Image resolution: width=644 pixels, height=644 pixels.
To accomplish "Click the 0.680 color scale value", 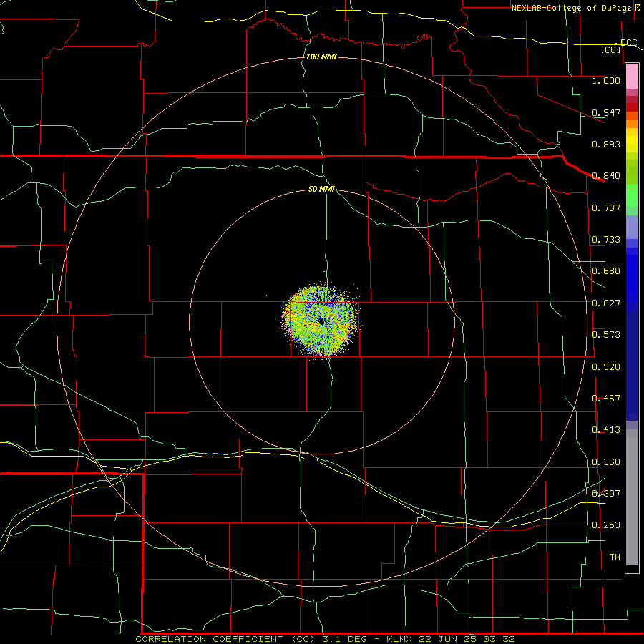I will point(606,271).
